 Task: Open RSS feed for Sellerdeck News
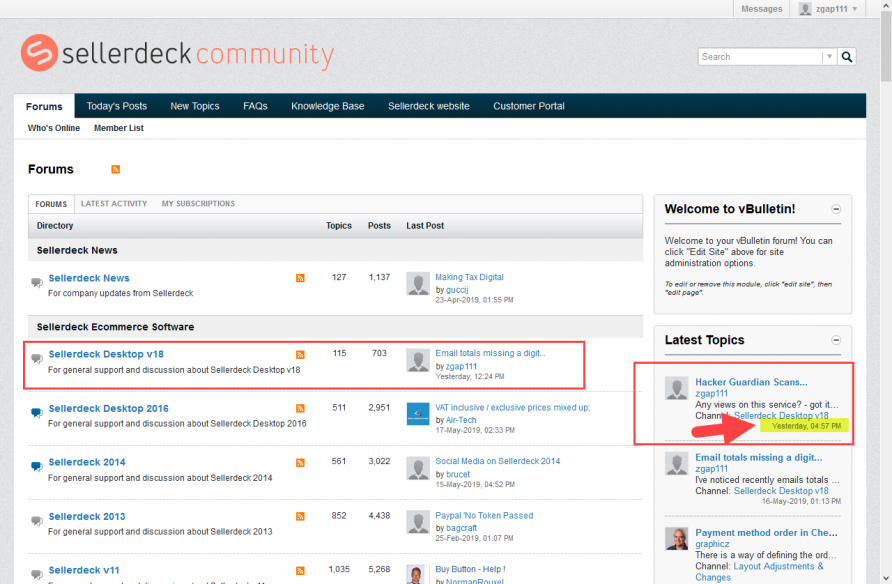[300, 278]
